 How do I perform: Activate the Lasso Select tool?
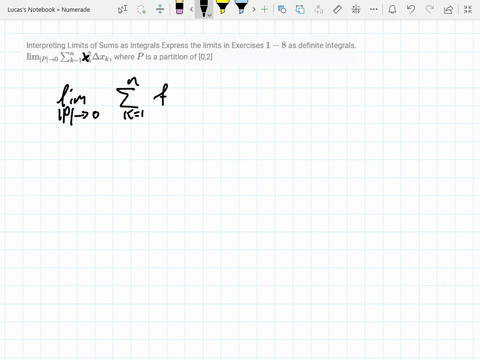142,9
